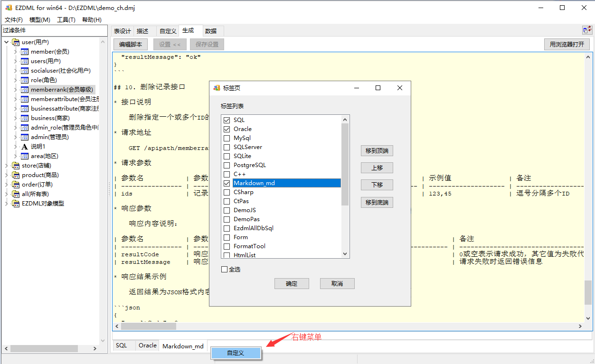Expand the member(会员) table node
This screenshot has height=364, width=595.
(x=16, y=52)
